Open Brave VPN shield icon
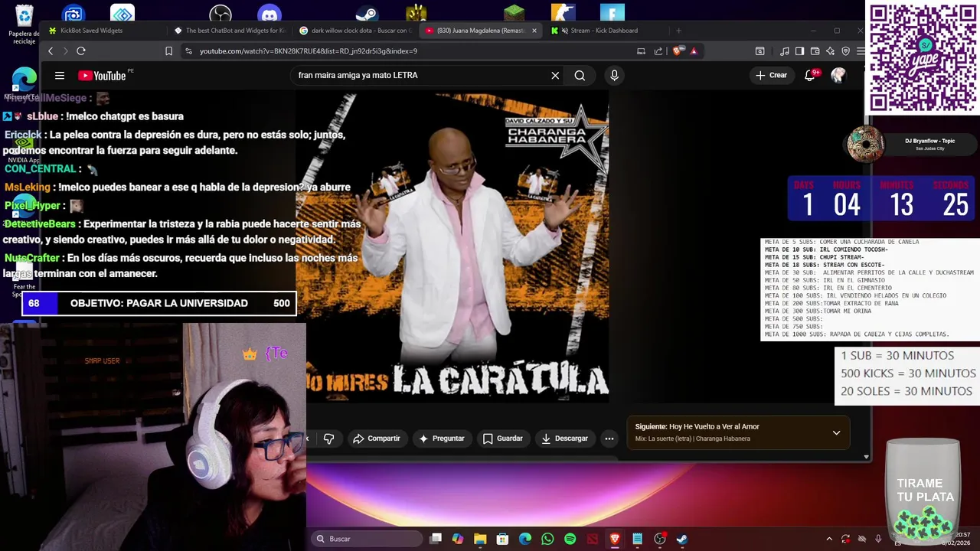Viewport: 980px width, 551px height. pos(845,51)
